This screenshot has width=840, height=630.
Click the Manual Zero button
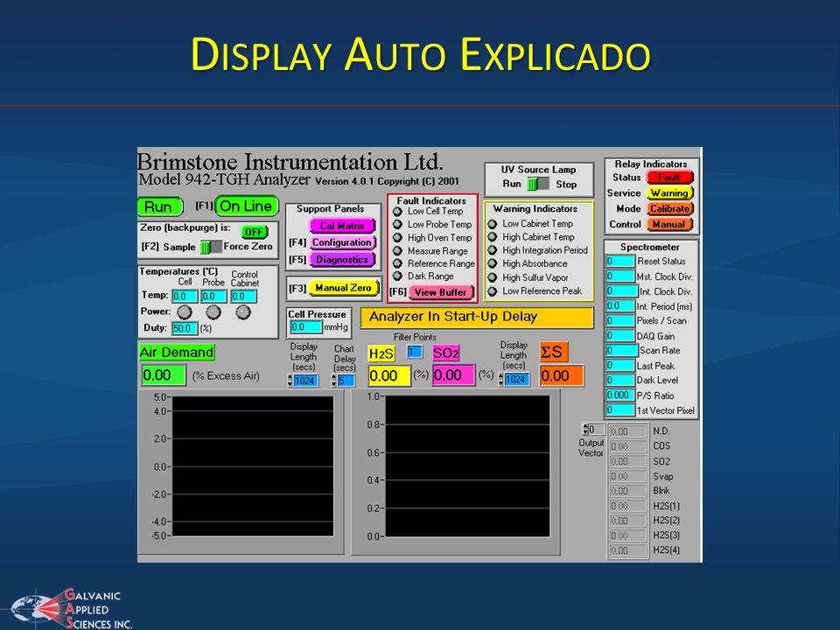point(343,288)
